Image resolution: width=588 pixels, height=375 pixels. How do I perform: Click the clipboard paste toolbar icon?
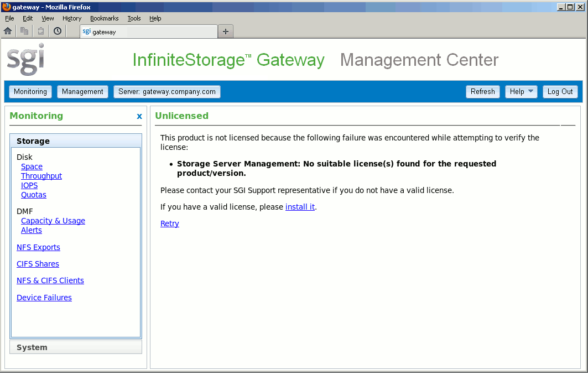pyautogui.click(x=41, y=31)
